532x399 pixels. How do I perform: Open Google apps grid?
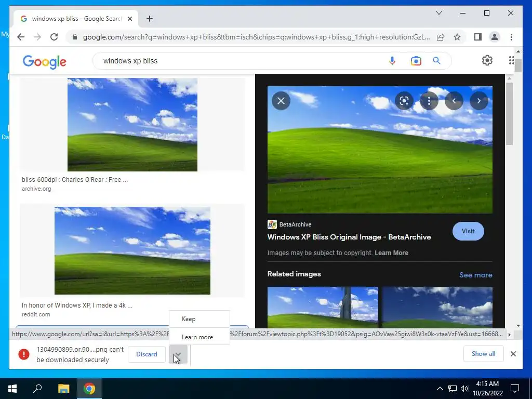coord(511,60)
